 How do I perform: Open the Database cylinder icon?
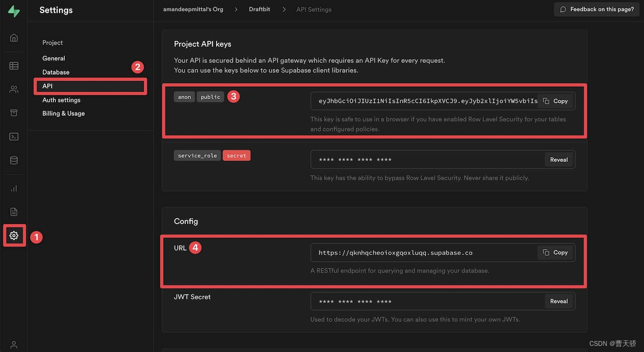(x=14, y=161)
